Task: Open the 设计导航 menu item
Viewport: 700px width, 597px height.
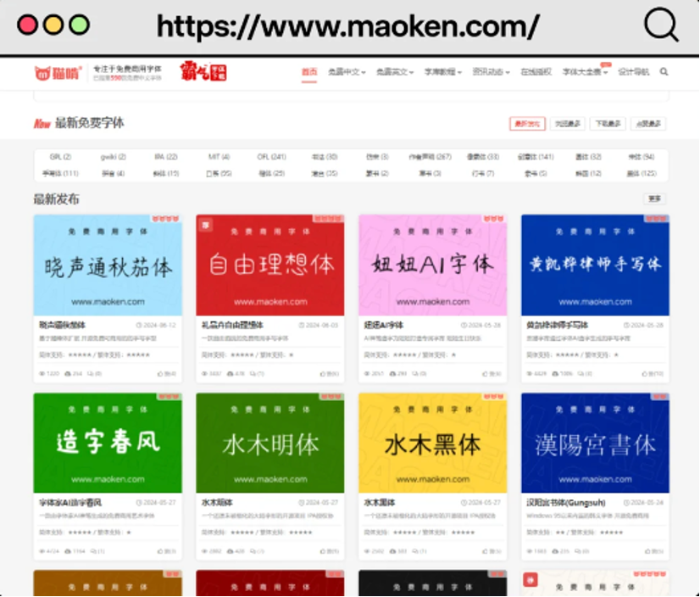Action: click(x=634, y=71)
